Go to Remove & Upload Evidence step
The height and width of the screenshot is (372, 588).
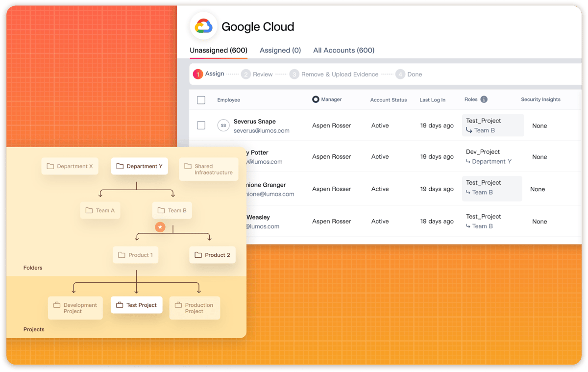click(334, 74)
